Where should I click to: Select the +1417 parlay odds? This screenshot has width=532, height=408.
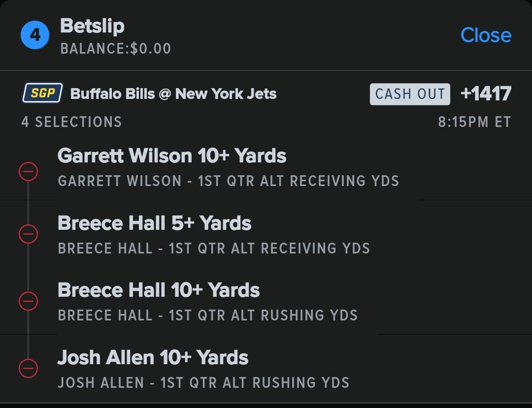[x=486, y=94]
